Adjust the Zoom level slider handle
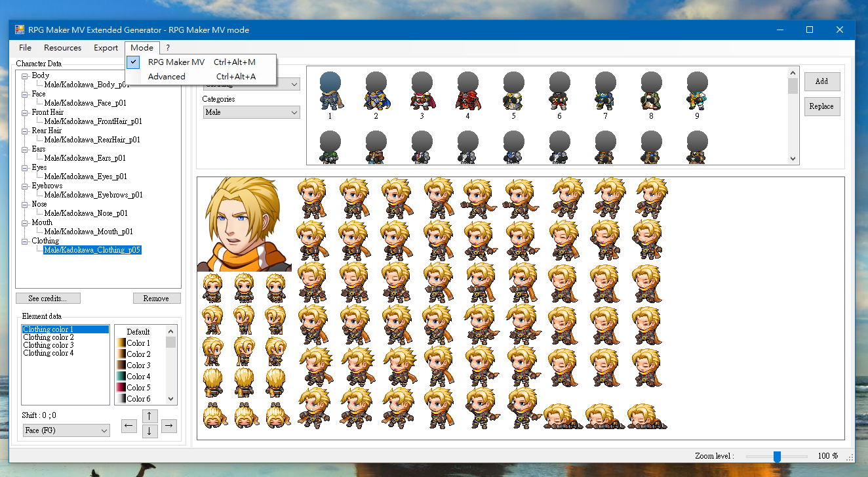 [x=777, y=457]
